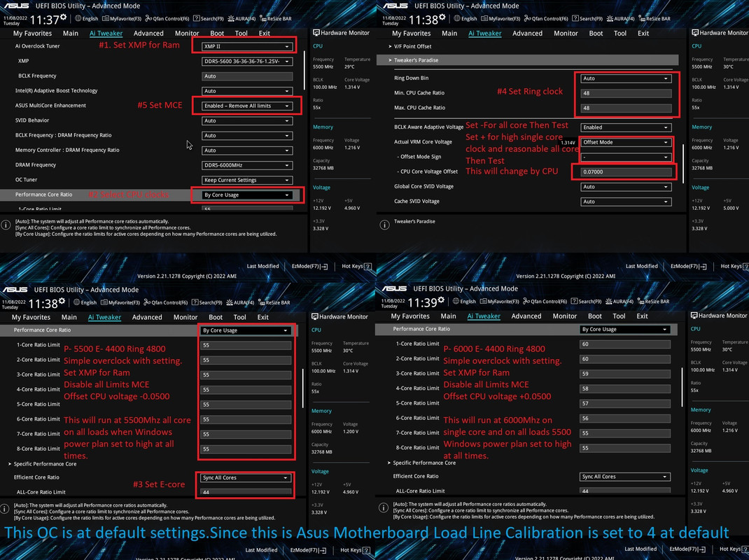
Task: Toggle ReSize BAR in the 11:37 screen
Action: click(275, 19)
